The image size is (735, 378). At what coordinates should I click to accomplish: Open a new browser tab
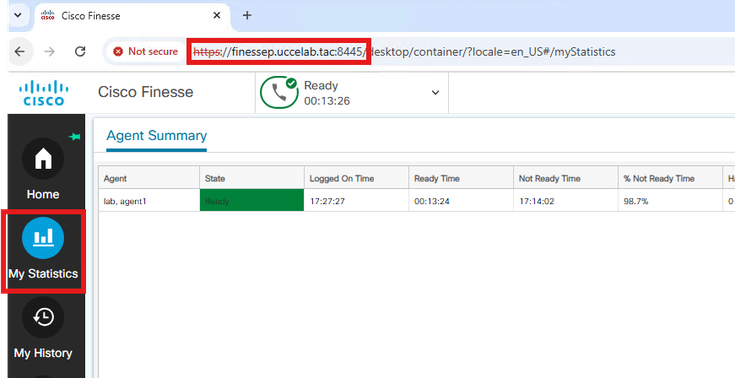(247, 15)
